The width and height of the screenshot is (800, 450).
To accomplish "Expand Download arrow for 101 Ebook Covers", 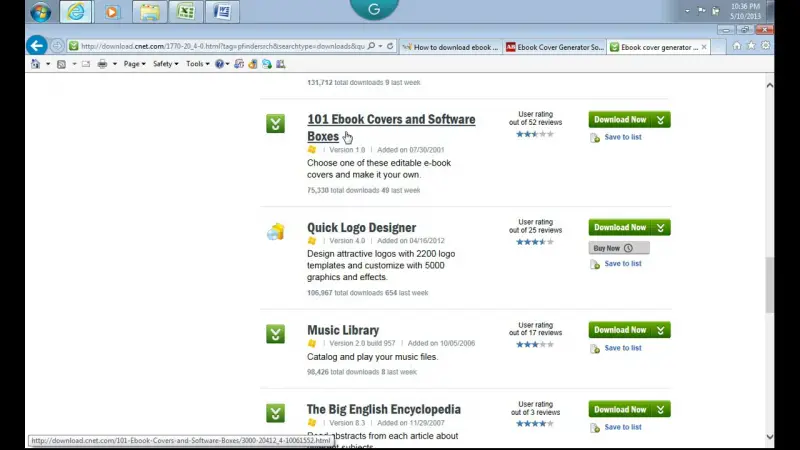I will coord(661,119).
